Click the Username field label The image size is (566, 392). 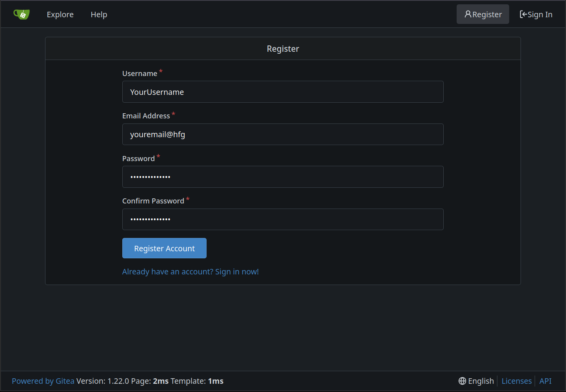(x=140, y=74)
